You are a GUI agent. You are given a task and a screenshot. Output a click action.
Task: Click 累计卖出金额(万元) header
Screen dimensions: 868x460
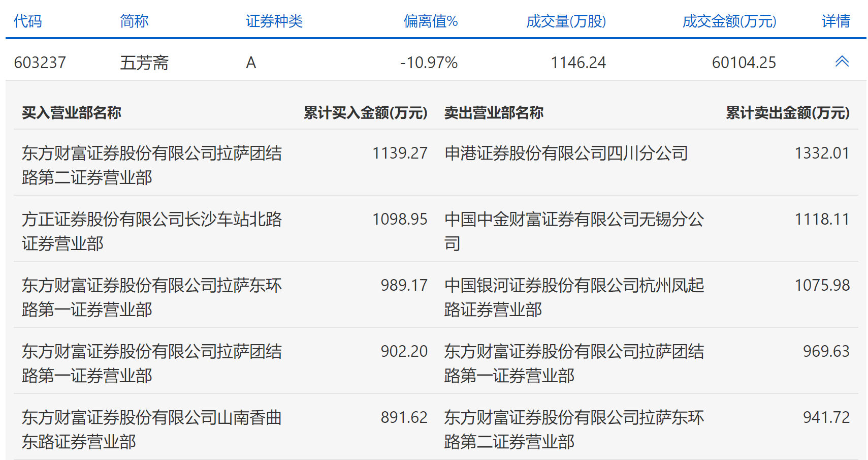point(788,112)
